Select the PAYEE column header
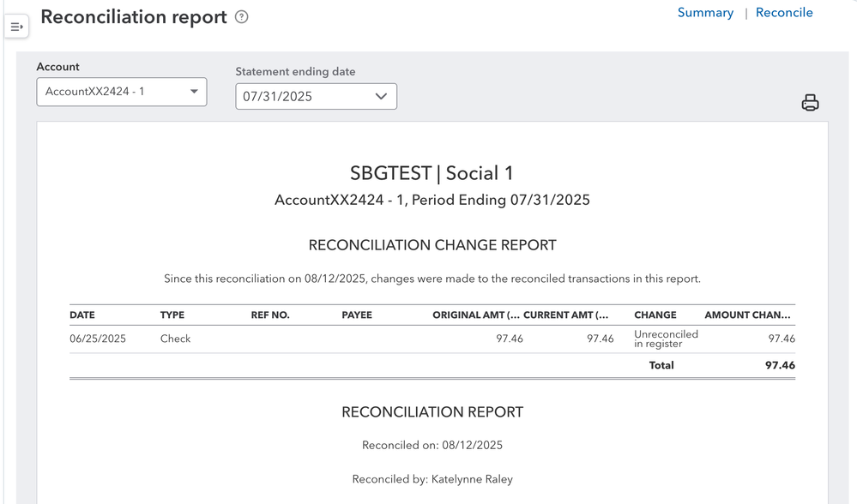Screen dimensions: 857x504 click(x=357, y=315)
